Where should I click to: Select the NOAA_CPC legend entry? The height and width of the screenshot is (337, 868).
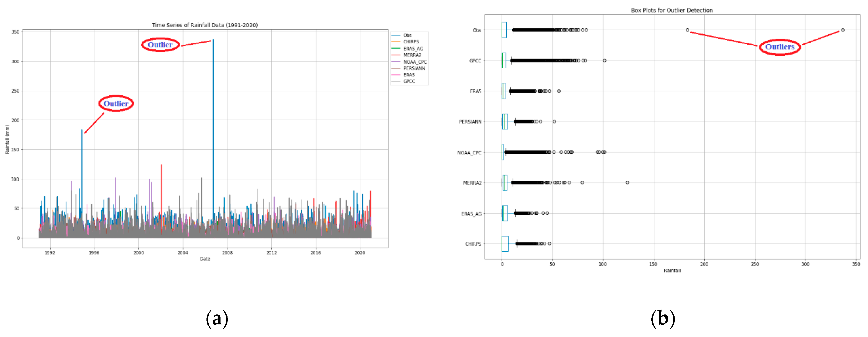[415, 62]
